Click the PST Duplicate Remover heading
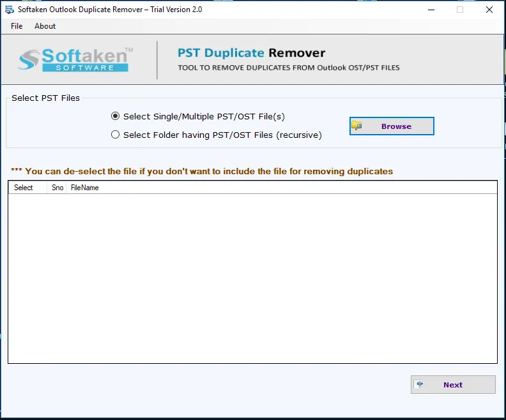 pyautogui.click(x=251, y=53)
